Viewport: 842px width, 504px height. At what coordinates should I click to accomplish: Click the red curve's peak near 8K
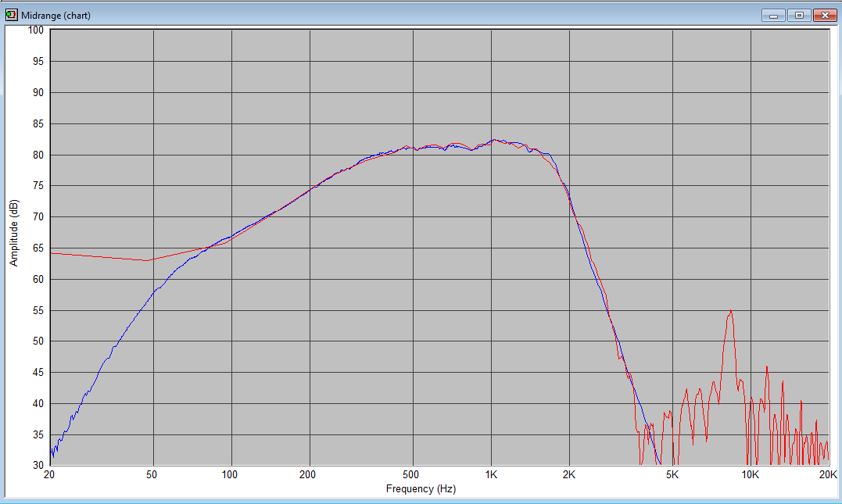click(731, 311)
